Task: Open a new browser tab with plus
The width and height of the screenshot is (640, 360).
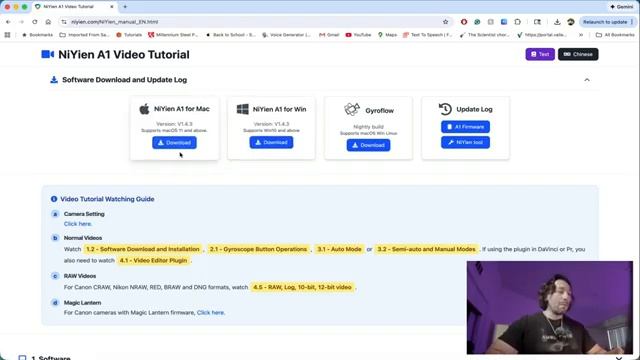Action: click(125, 7)
